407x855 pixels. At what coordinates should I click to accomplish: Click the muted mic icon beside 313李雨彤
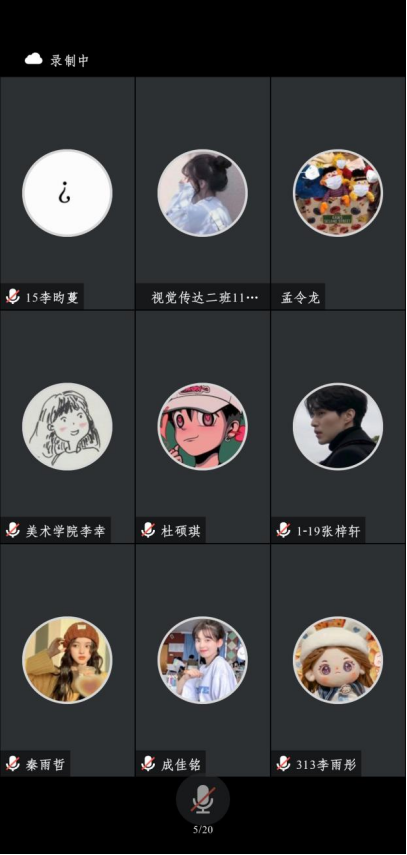coord(283,764)
